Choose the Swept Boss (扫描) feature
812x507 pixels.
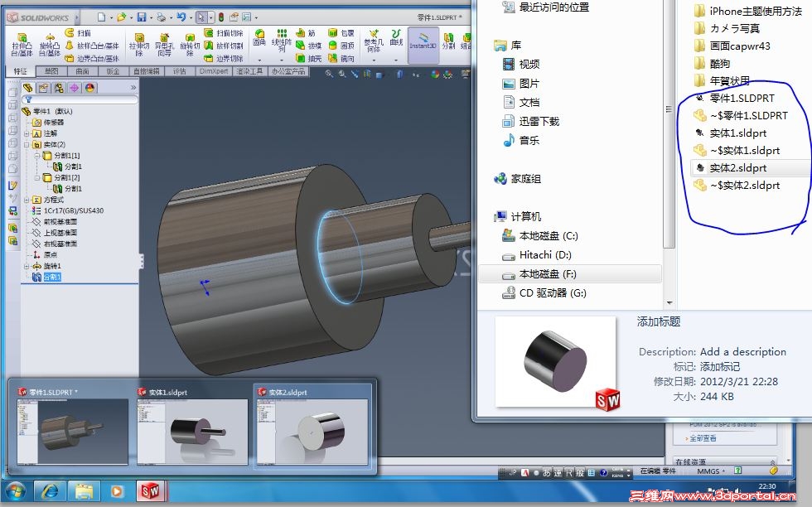click(x=78, y=33)
